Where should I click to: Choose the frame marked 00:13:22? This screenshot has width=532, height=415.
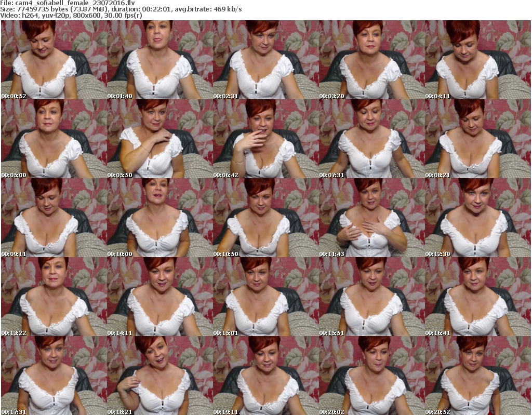pyautogui.click(x=54, y=297)
